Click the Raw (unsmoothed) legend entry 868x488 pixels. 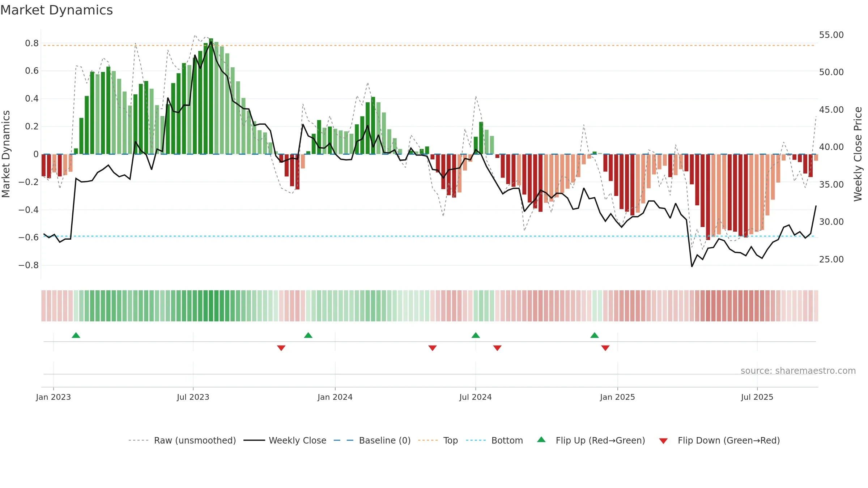182,440
